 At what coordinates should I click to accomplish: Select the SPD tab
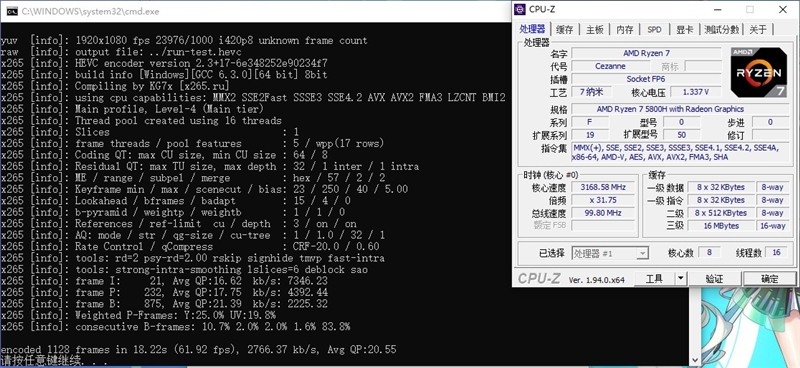[x=654, y=30]
